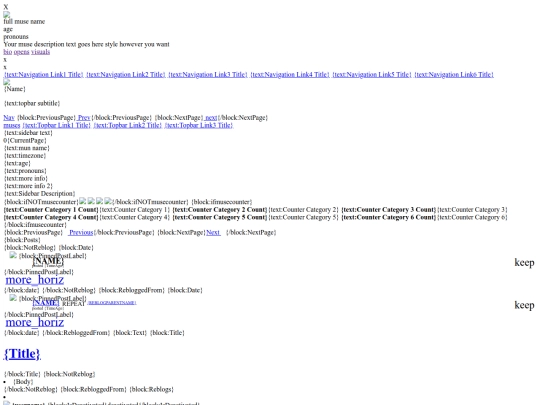Open the Topbar Link2 Title link
Viewport: 540px width, 405px height.
coord(127,125)
